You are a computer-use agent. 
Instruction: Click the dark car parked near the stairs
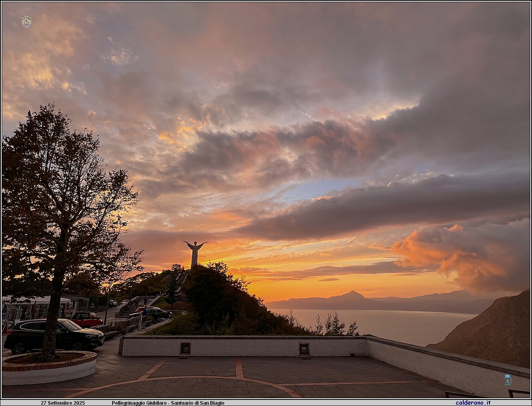153,313
